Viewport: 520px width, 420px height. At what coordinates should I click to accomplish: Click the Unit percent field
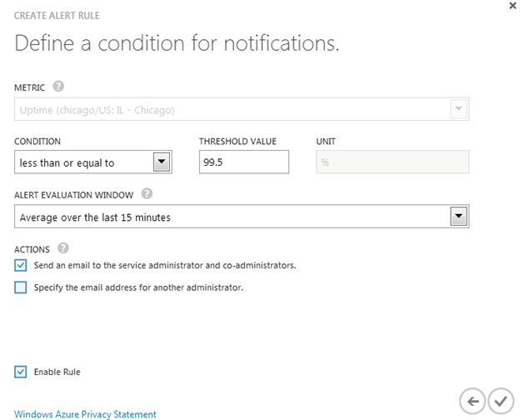pyautogui.click(x=392, y=162)
